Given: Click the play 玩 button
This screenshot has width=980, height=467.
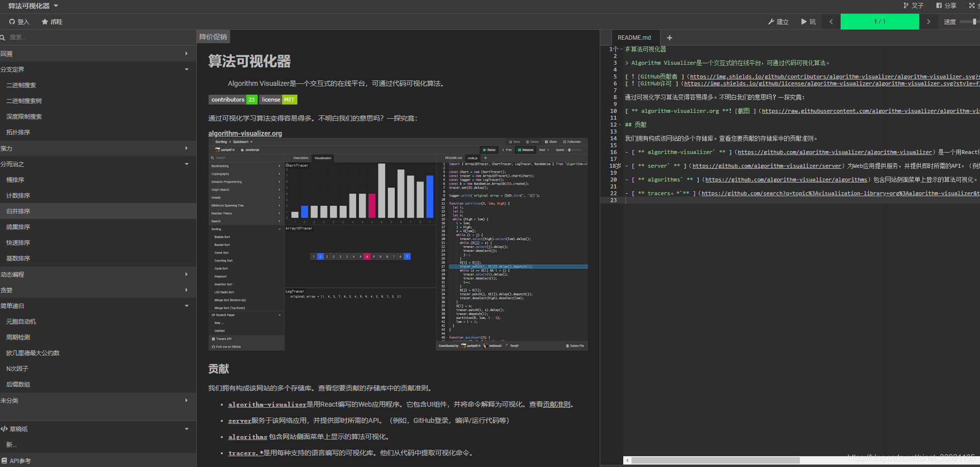Looking at the screenshot, I should [x=808, y=22].
